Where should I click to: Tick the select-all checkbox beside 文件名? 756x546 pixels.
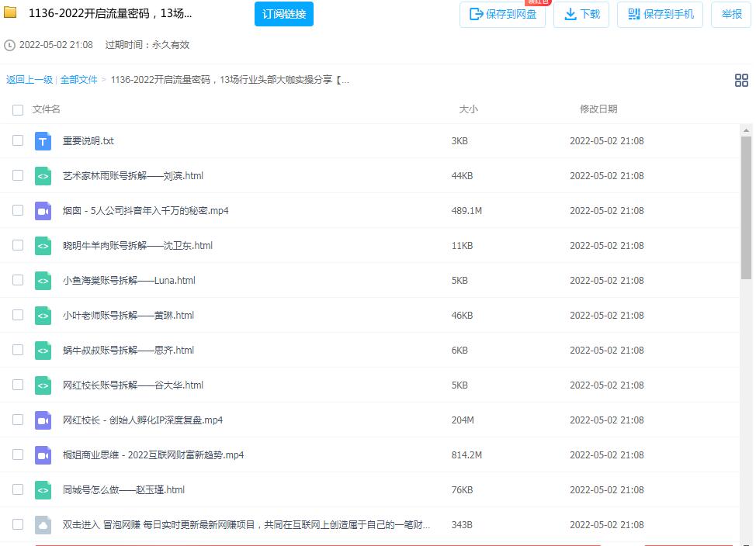(18, 110)
